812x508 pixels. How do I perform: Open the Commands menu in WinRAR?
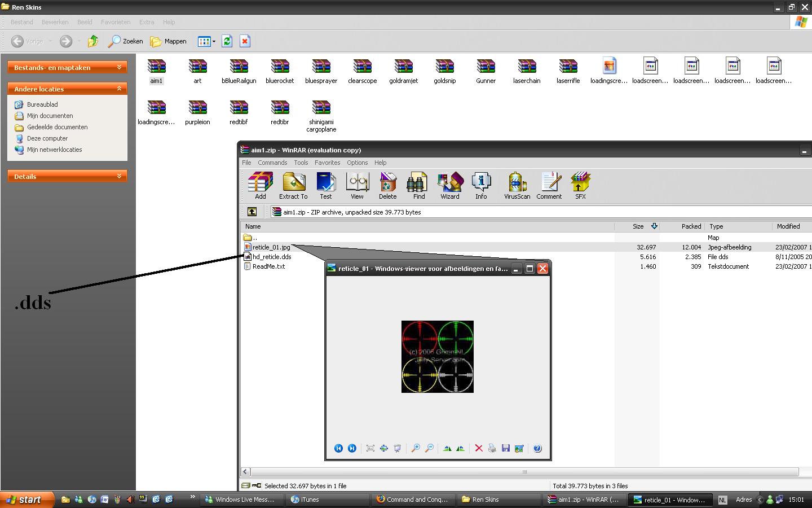272,163
